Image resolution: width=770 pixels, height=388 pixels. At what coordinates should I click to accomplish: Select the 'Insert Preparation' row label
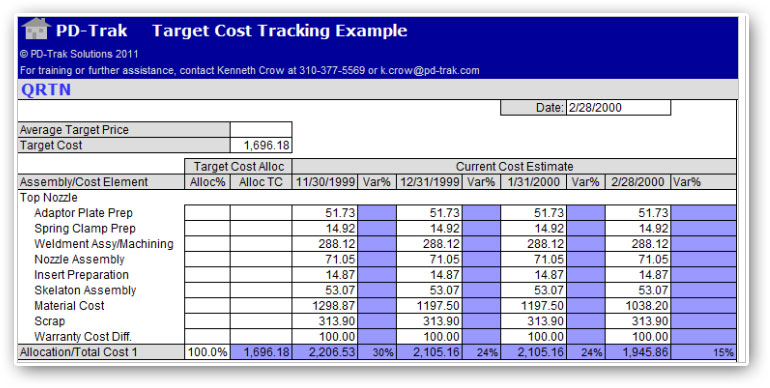click(x=82, y=275)
